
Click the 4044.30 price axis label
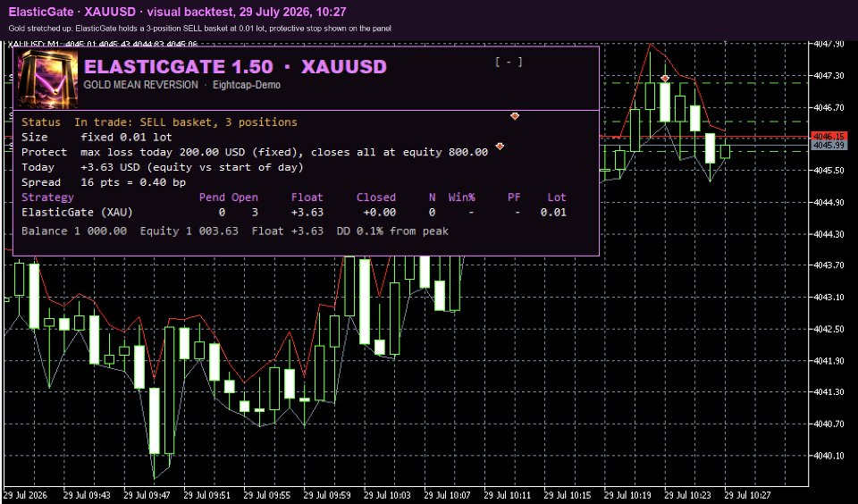coord(829,234)
